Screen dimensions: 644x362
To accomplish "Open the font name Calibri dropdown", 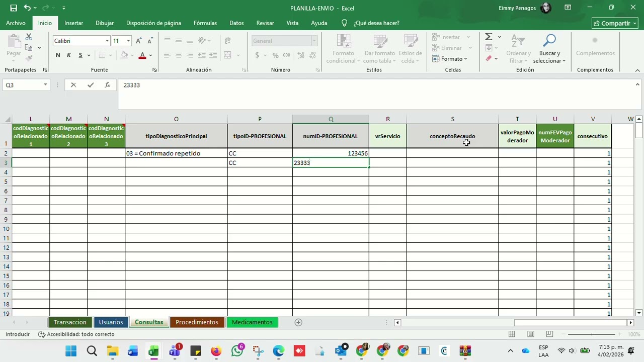I will click(107, 41).
